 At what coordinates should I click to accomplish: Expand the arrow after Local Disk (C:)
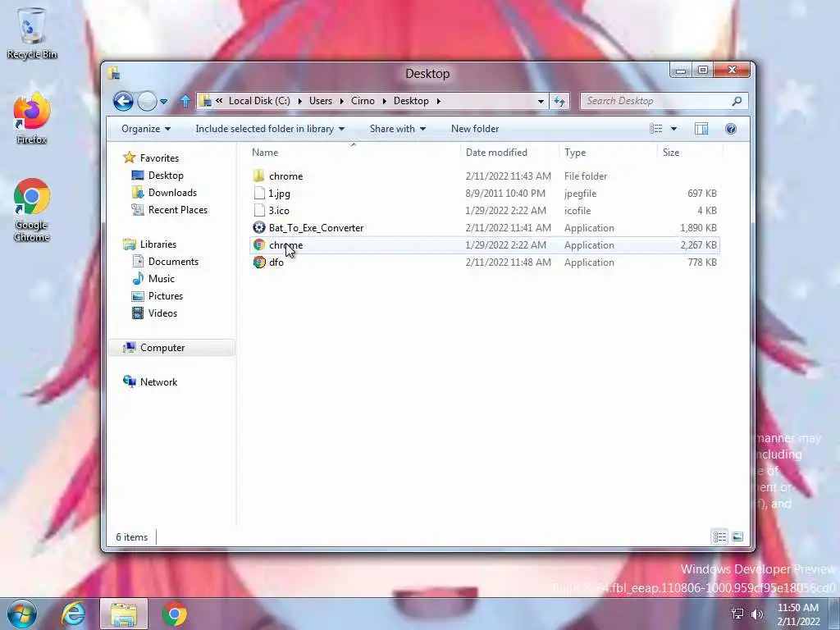(299, 101)
